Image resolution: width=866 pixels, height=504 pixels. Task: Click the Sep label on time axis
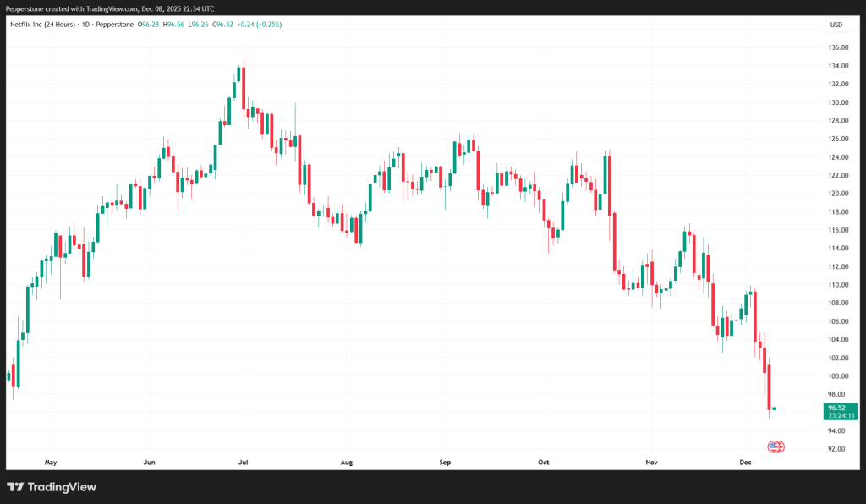[446, 463]
